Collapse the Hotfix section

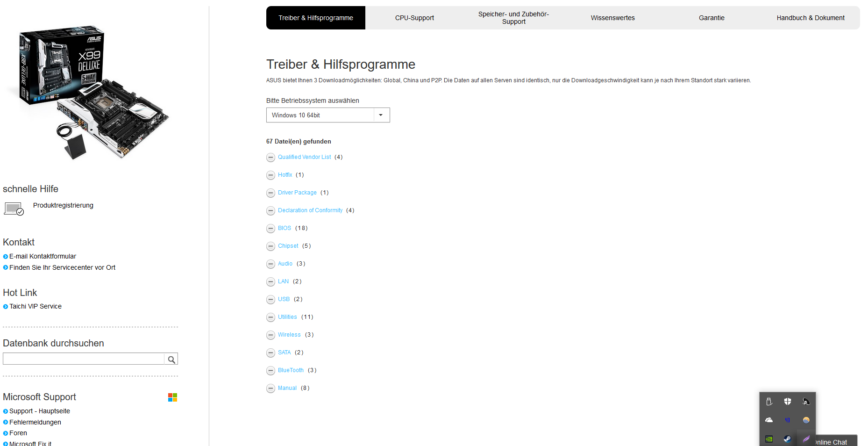tap(270, 175)
